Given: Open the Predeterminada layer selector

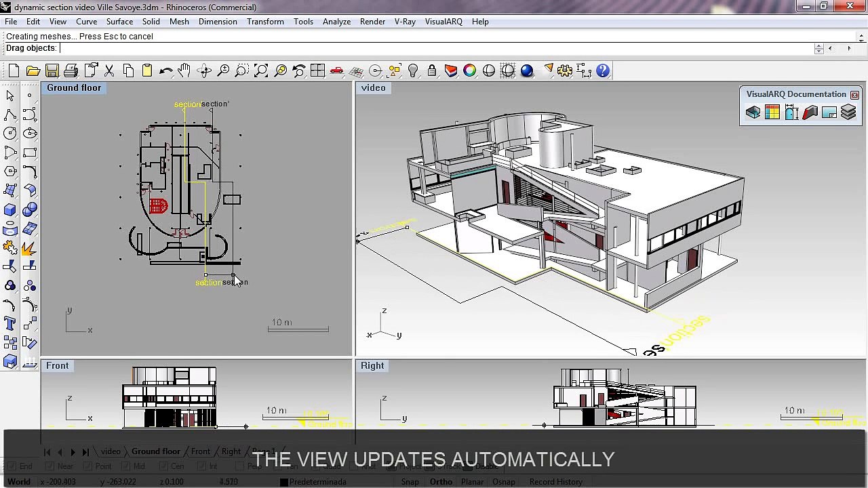Looking at the screenshot, I should pyautogui.click(x=318, y=482).
